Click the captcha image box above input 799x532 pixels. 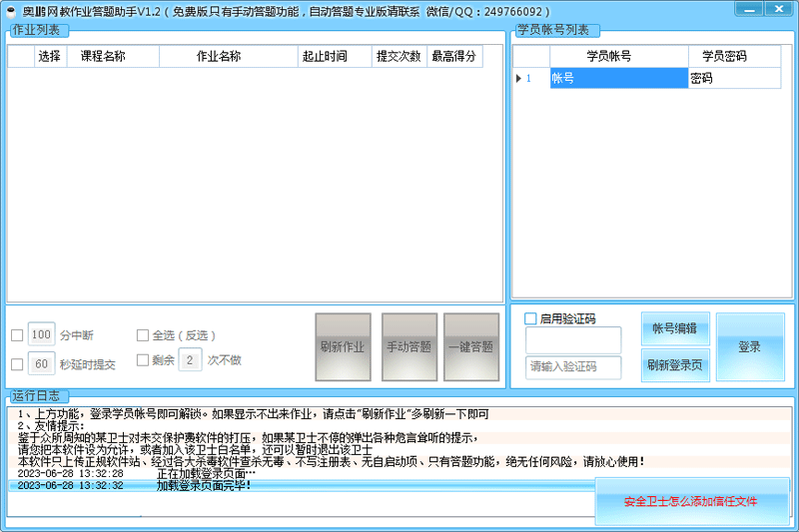coord(573,339)
